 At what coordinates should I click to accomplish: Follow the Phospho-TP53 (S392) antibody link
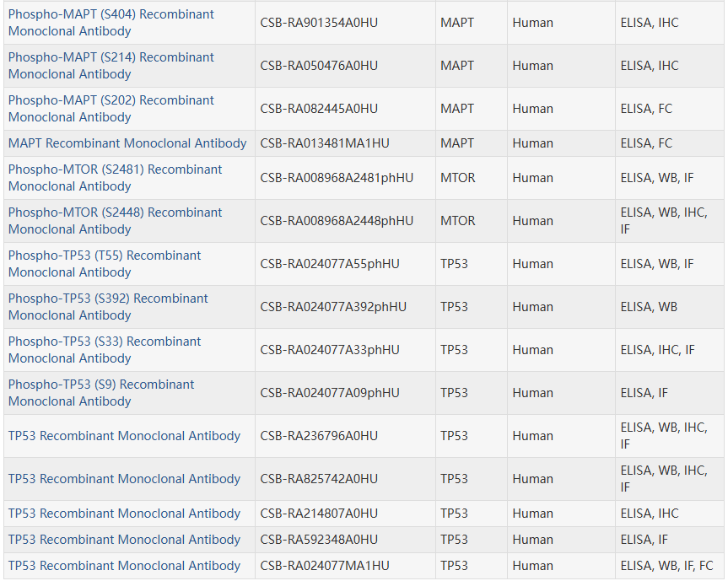[108, 299]
